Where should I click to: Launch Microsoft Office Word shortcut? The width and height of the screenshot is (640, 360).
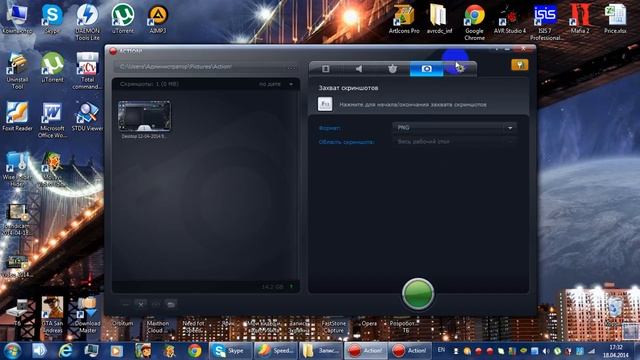tap(52, 120)
